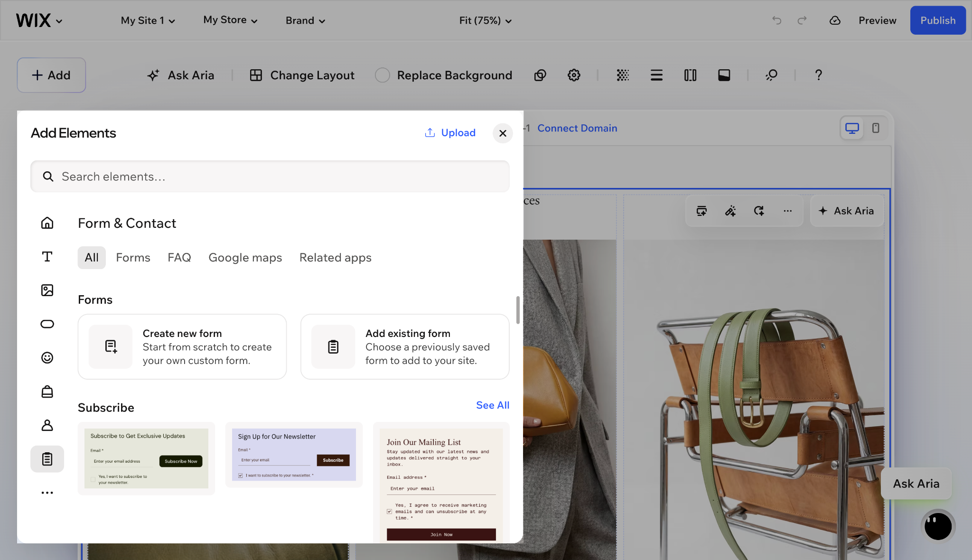Select the Members person sidebar icon
Viewport: 972px width, 560px height.
47,425
